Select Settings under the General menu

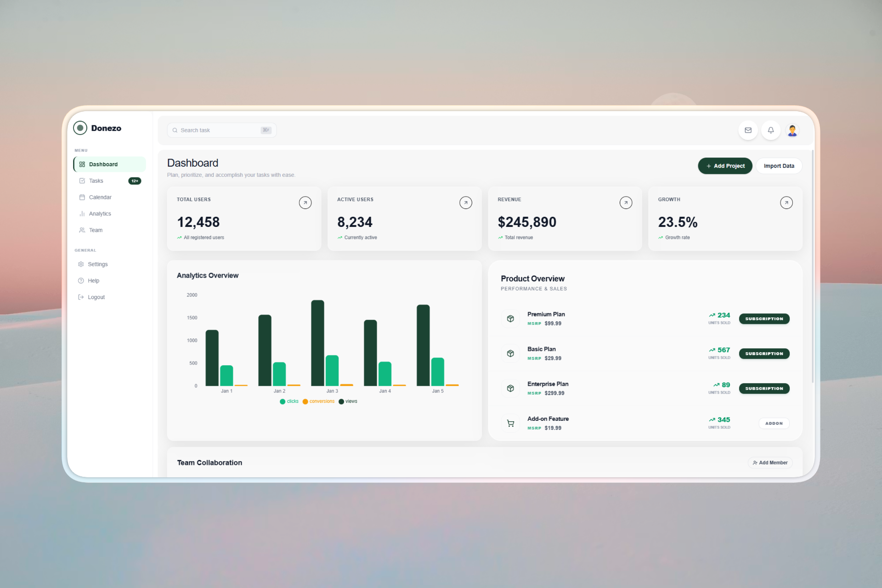click(x=97, y=264)
